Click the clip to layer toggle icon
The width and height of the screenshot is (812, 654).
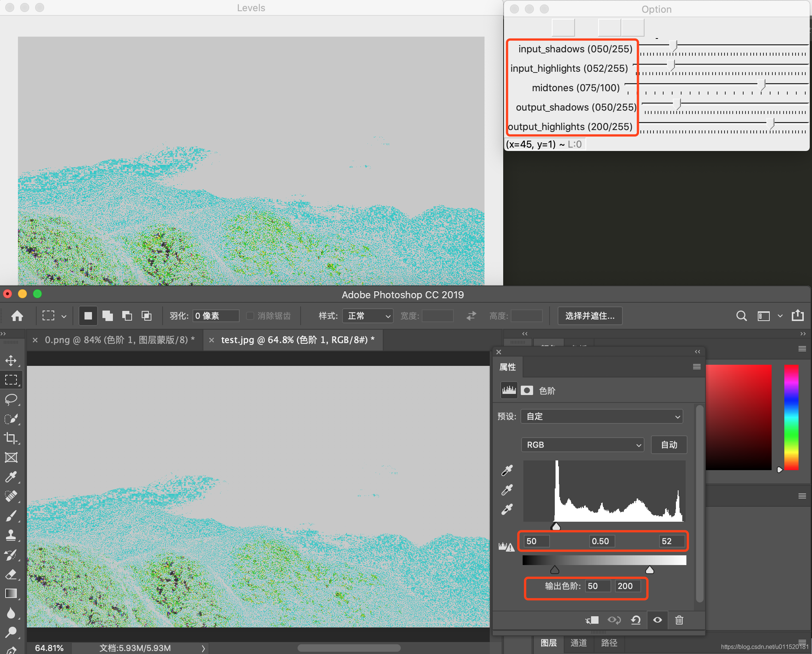point(592,620)
